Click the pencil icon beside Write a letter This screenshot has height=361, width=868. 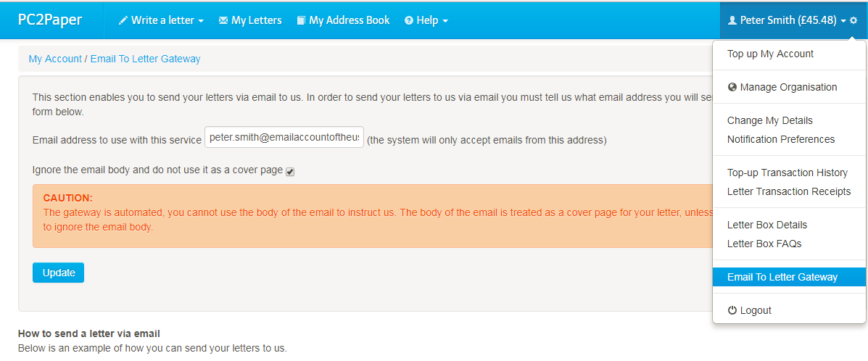(123, 21)
